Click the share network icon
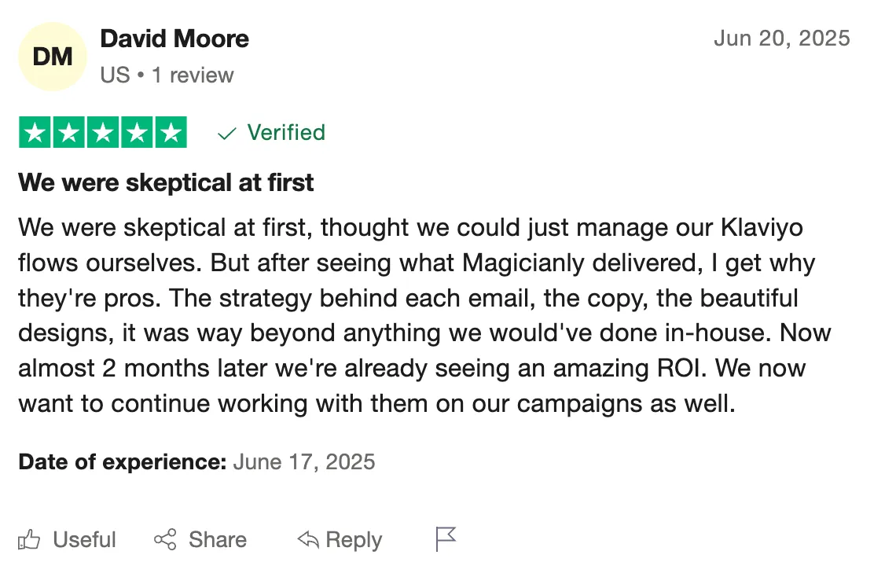This screenshot has width=896, height=588. coord(165,539)
